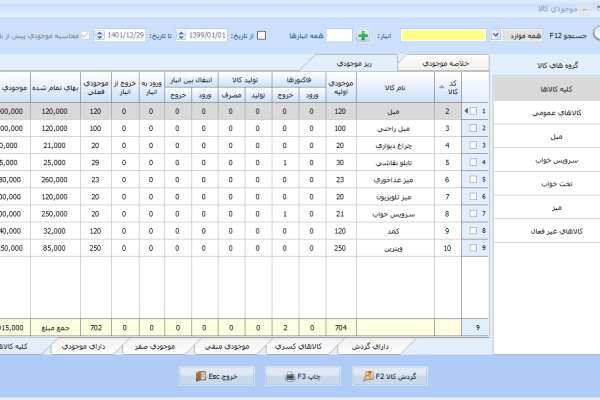
Task: Check the row checkbox for ویترین
Action: pos(473,248)
